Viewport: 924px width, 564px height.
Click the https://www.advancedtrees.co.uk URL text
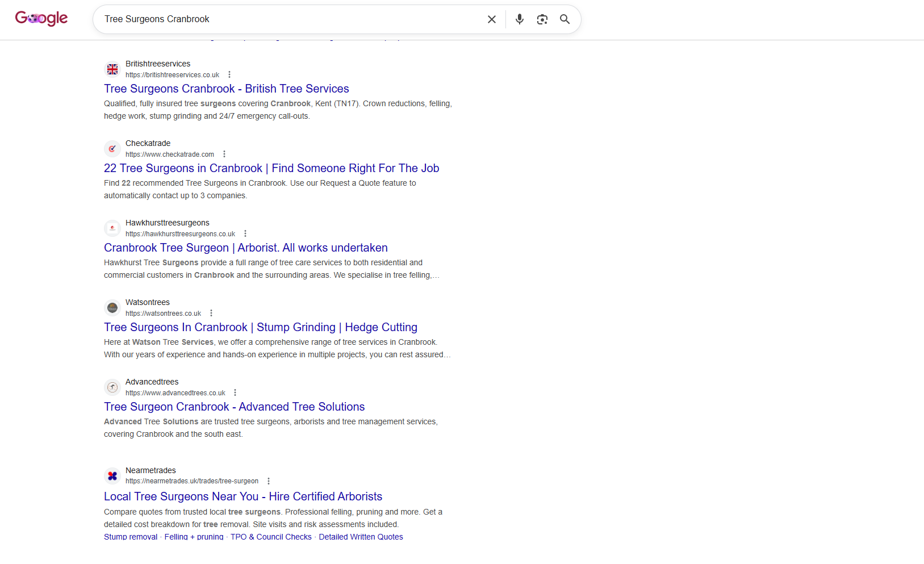(175, 393)
